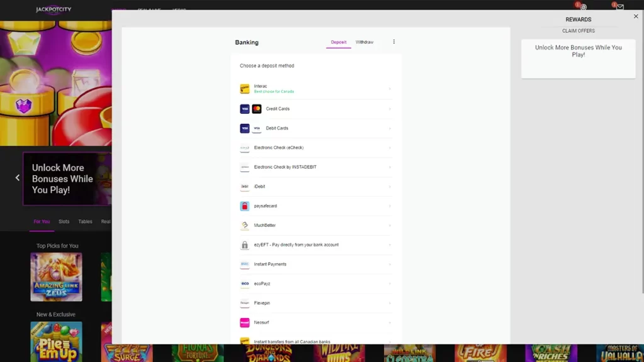This screenshot has width=644, height=362.
Task: Click the Flexepin logo icon
Action: click(245, 303)
